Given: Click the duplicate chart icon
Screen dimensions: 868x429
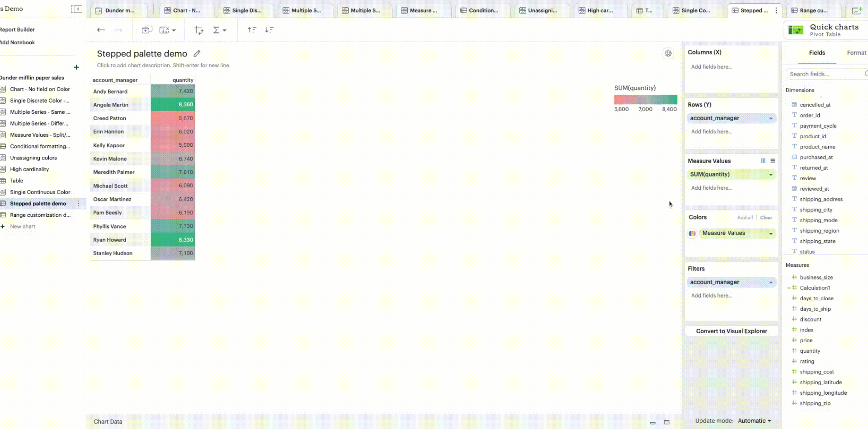Looking at the screenshot, I should [147, 30].
